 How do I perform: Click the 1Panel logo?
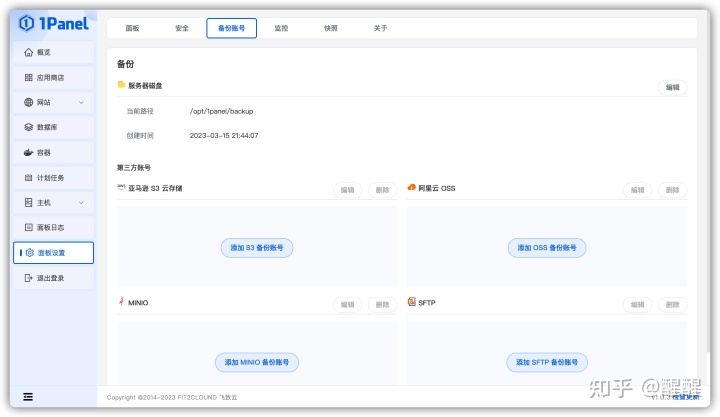point(53,23)
